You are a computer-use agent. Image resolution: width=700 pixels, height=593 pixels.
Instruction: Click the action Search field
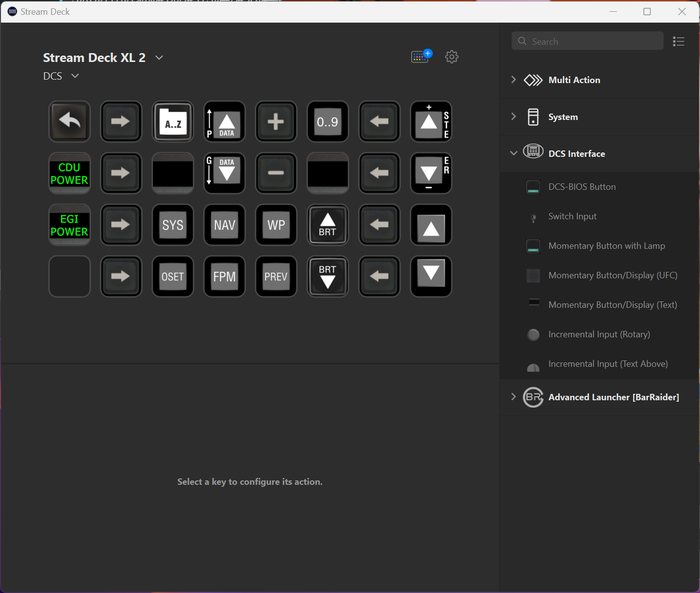pyautogui.click(x=587, y=41)
